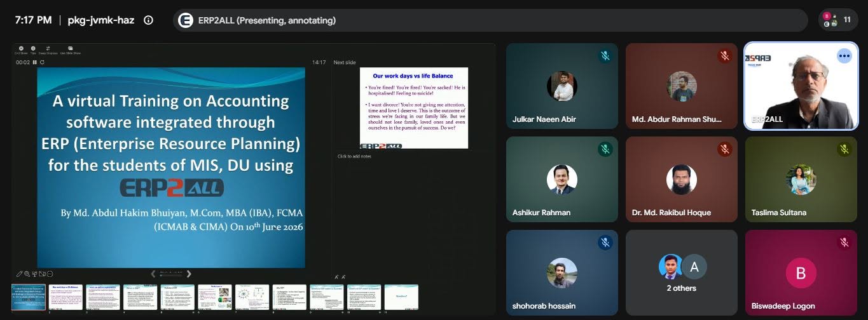Select slide 8 'Why ERP' thumbnail
The height and width of the screenshot is (320, 868).
pyautogui.click(x=289, y=297)
